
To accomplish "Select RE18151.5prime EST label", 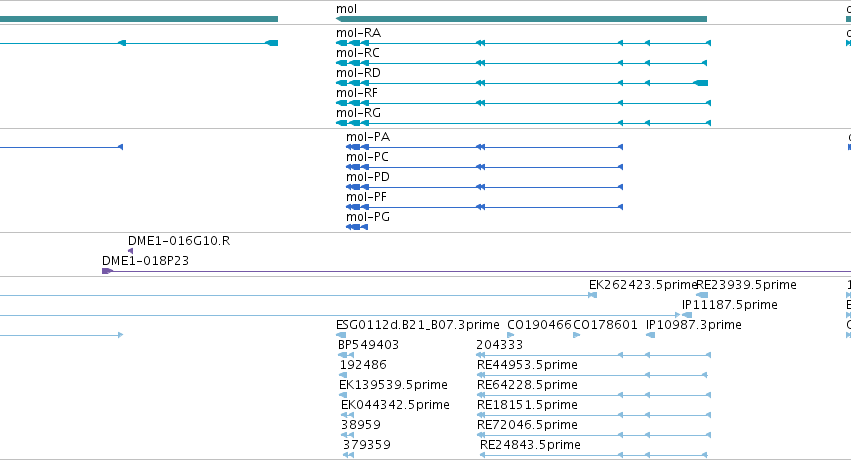I will click(528, 406).
